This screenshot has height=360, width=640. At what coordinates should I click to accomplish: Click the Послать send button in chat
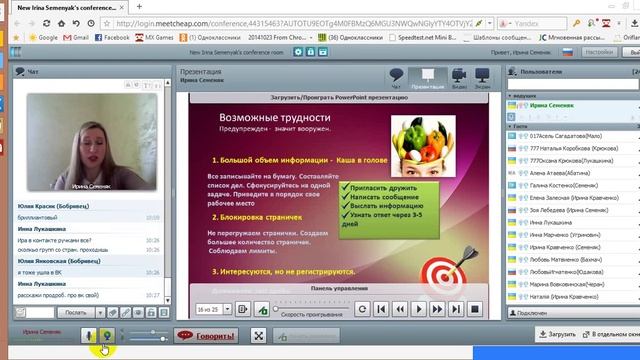tap(76, 313)
